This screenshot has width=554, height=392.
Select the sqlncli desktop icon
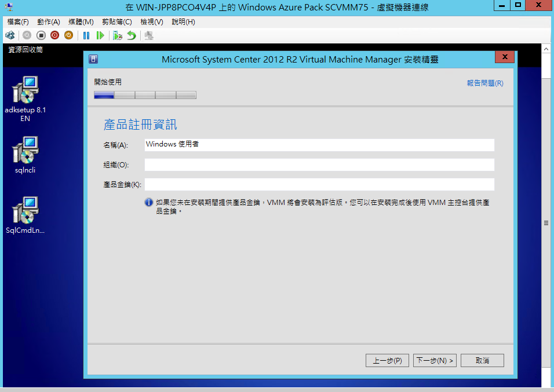[x=25, y=155]
